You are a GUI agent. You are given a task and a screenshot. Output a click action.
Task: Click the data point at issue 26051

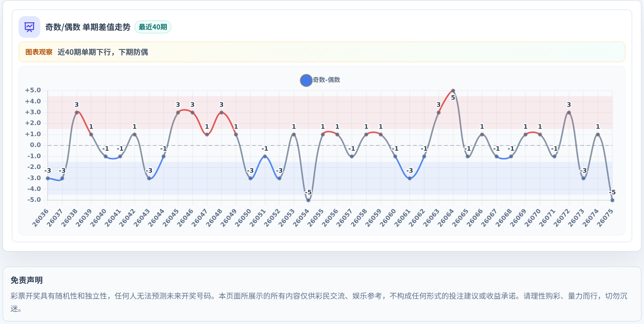point(265,157)
